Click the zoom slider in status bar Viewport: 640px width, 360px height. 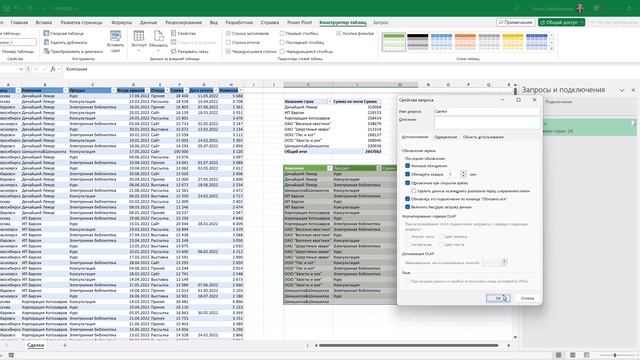(x=615, y=355)
